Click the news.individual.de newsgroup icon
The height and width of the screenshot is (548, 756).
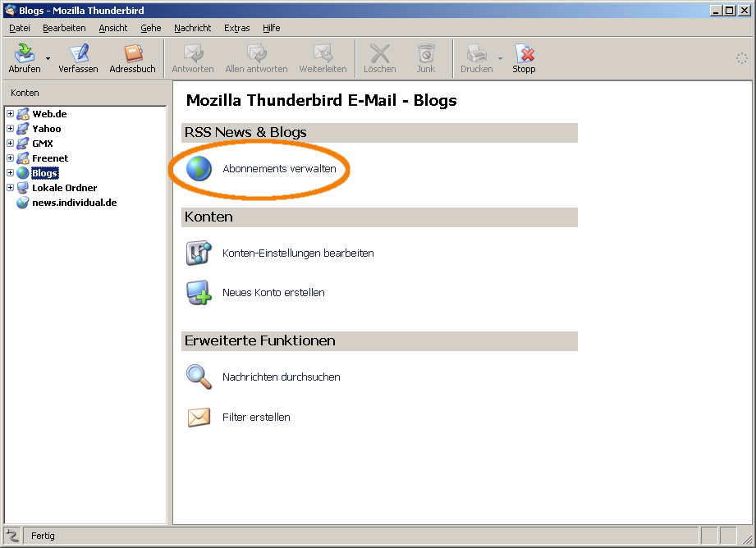point(23,203)
